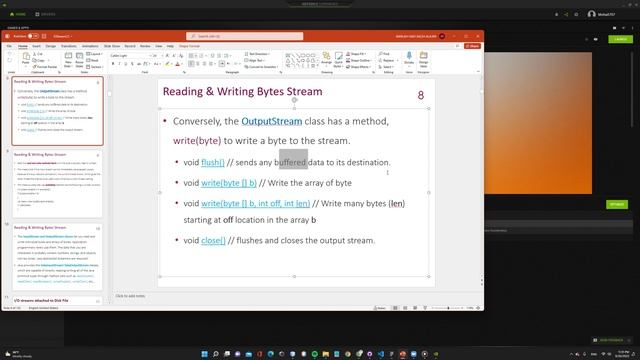Click the save icon in title bar
Screen dimensions: 640x360
point(44,36)
